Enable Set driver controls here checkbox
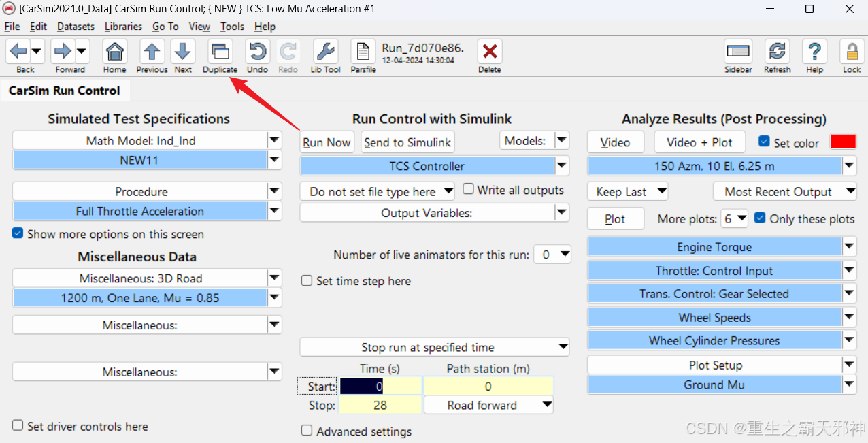The height and width of the screenshot is (443, 868). point(18,425)
